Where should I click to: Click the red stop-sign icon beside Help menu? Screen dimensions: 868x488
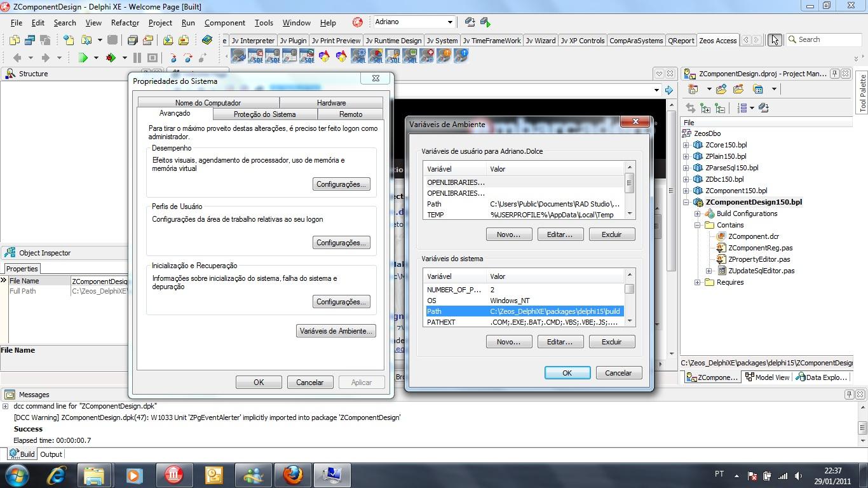point(358,22)
